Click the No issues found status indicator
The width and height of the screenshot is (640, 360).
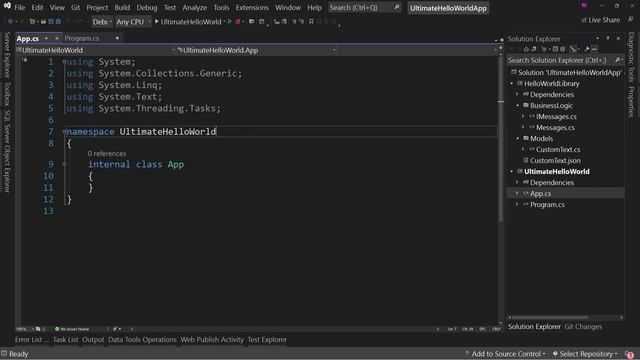[x=72, y=329]
